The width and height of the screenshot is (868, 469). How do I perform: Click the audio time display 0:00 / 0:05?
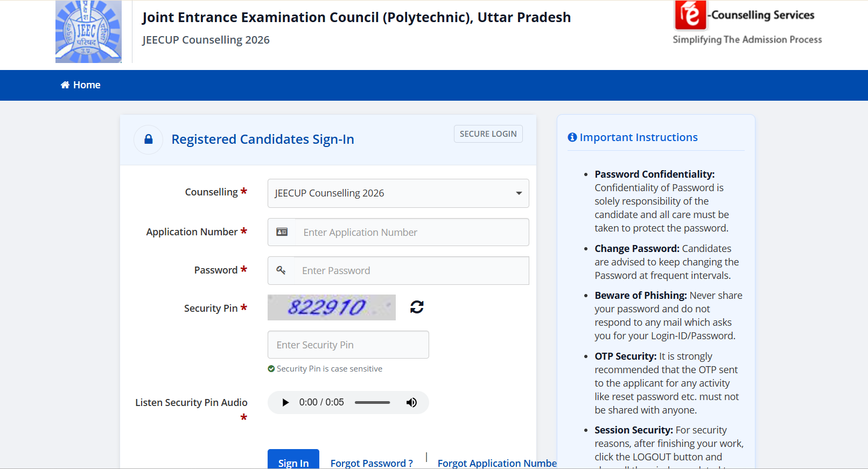[x=321, y=402]
